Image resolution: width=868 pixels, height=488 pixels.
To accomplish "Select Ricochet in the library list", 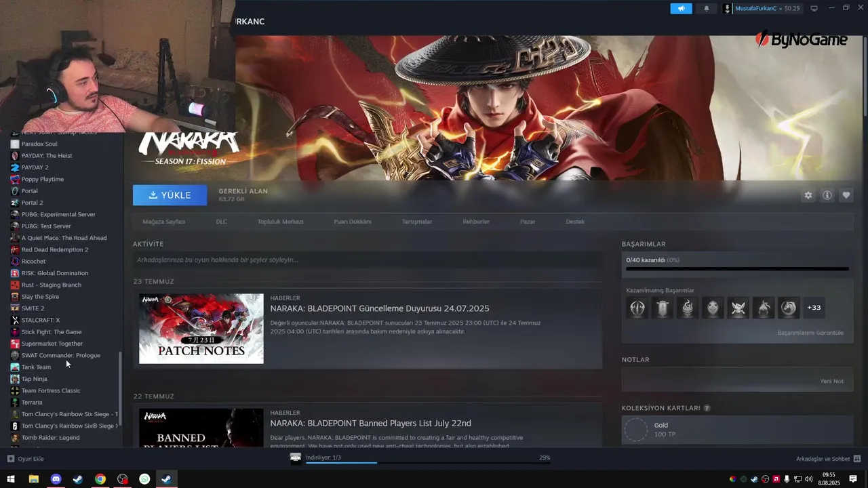I will coord(33,262).
